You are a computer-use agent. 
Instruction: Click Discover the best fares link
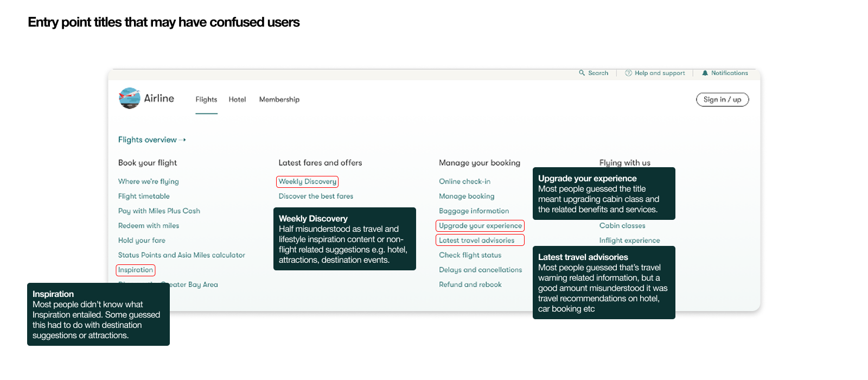click(x=316, y=196)
